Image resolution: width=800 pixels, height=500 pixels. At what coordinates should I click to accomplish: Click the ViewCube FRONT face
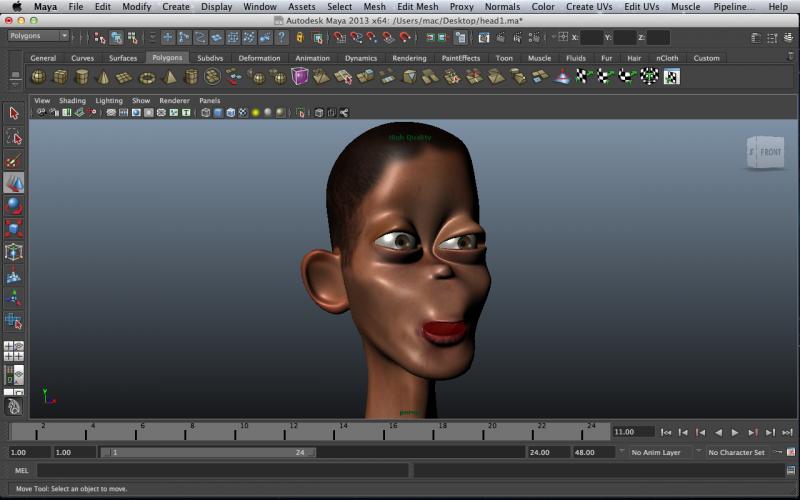click(770, 152)
